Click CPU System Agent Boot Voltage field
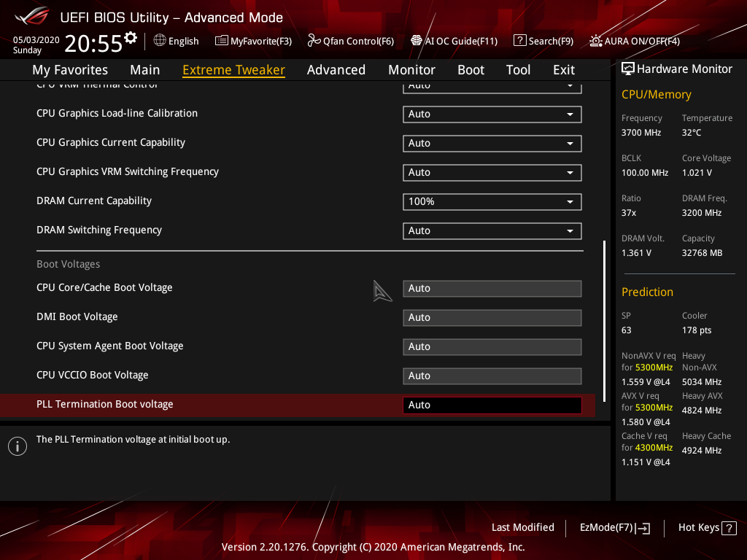Screen dimensions: 747x560 tap(492, 346)
